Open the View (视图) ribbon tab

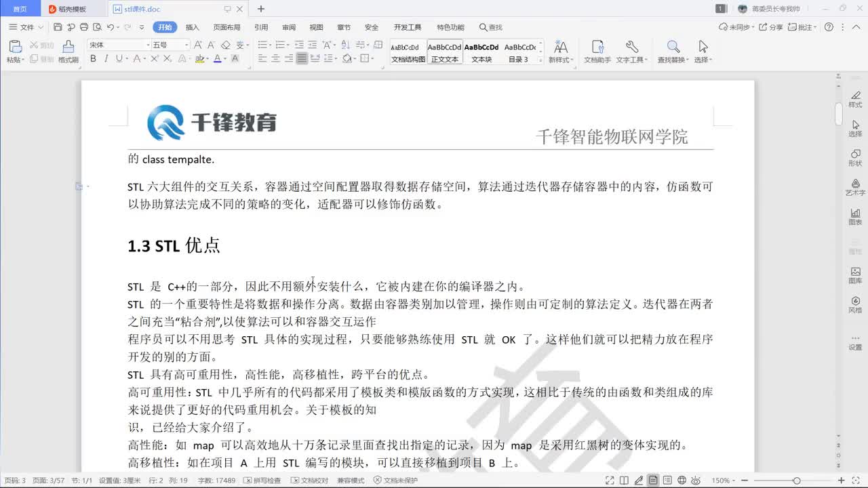coord(316,27)
